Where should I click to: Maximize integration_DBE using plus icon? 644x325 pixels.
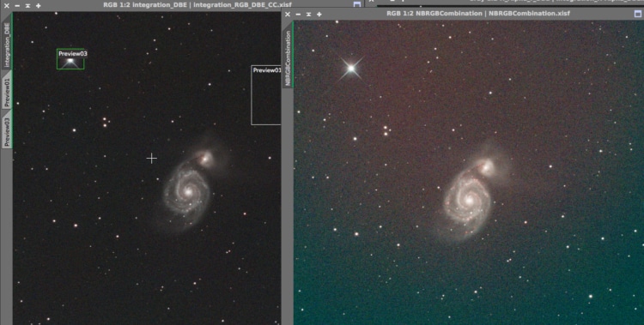click(x=38, y=6)
